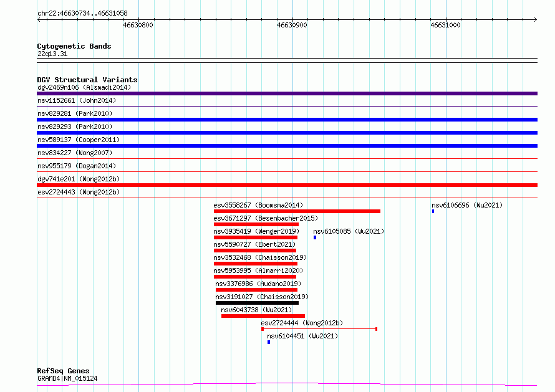
Task: Click the purple bar under dgv2469n106
Action: pos(287,93)
